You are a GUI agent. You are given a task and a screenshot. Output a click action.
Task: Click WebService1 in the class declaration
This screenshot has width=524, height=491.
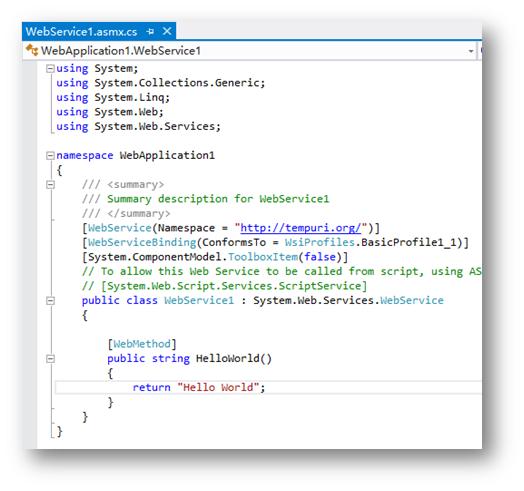tap(199, 300)
